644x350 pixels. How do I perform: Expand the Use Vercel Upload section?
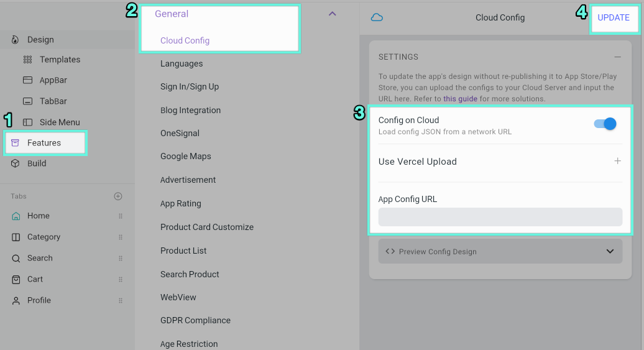[x=617, y=161]
